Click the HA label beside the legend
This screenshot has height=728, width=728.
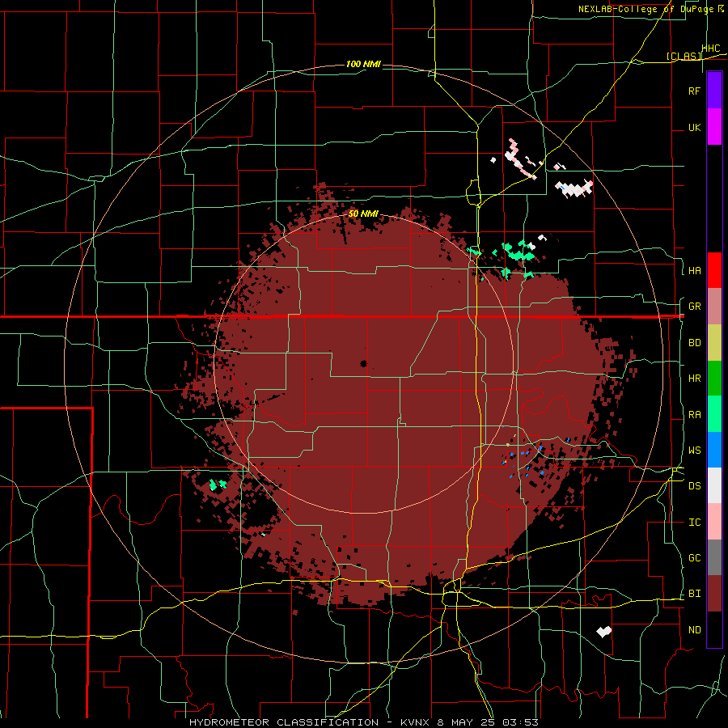pos(694,271)
